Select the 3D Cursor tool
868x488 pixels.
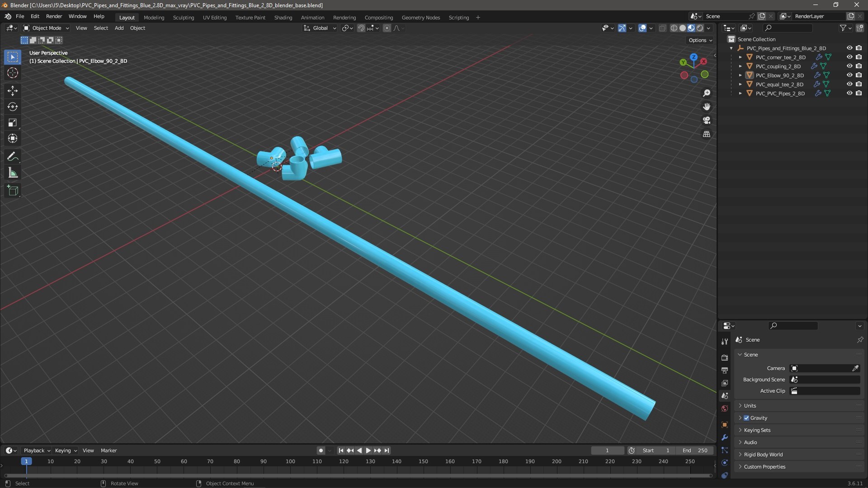(13, 73)
